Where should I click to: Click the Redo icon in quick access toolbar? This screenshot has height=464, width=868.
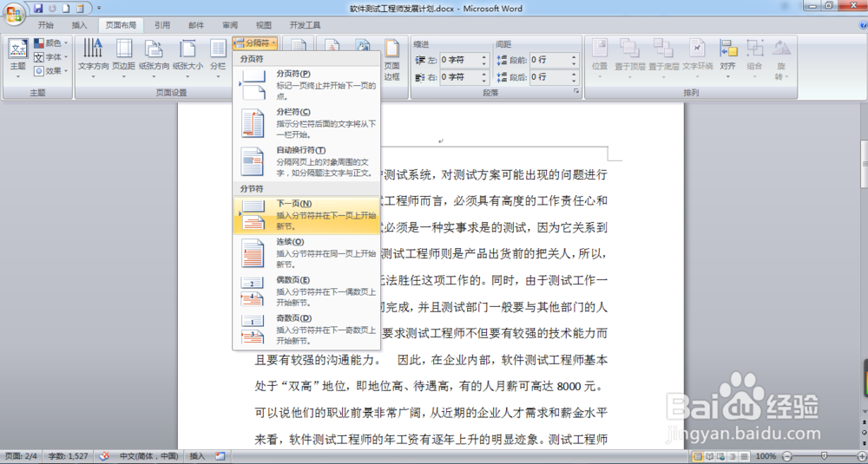52,9
